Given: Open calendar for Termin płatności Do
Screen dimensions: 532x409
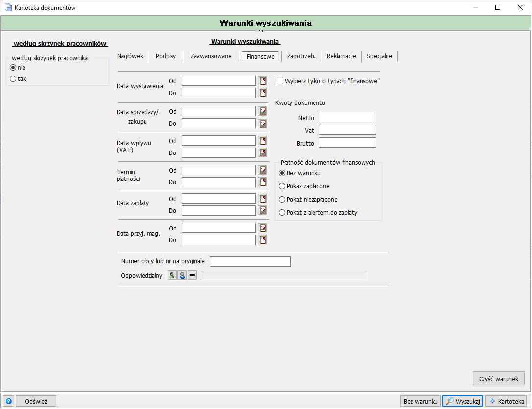Looking at the screenshot, I should (x=262, y=182).
